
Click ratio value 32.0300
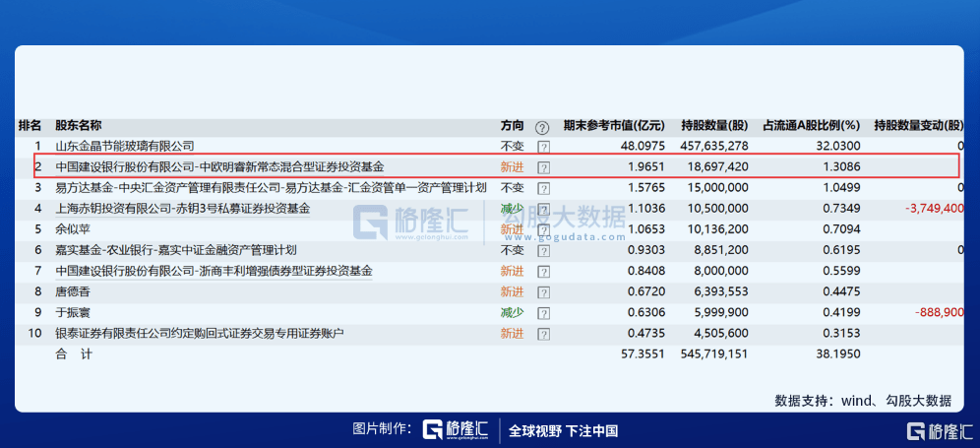point(837,146)
